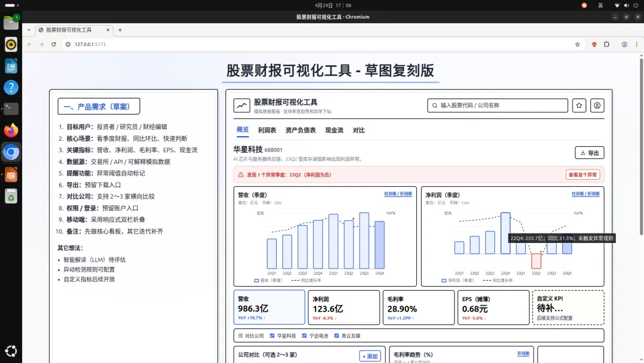Image resolution: width=644 pixels, height=363 pixels.
Task: Toggle 柱状图/折线图 on 营收 chart
Action: click(x=398, y=194)
